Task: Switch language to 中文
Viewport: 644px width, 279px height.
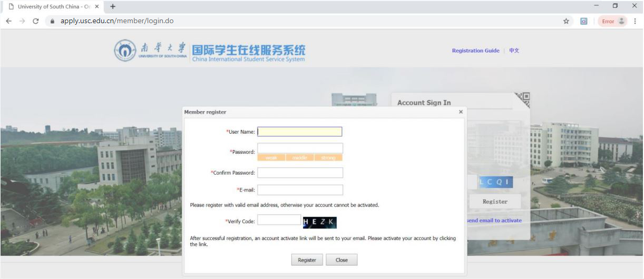Action: (x=514, y=51)
